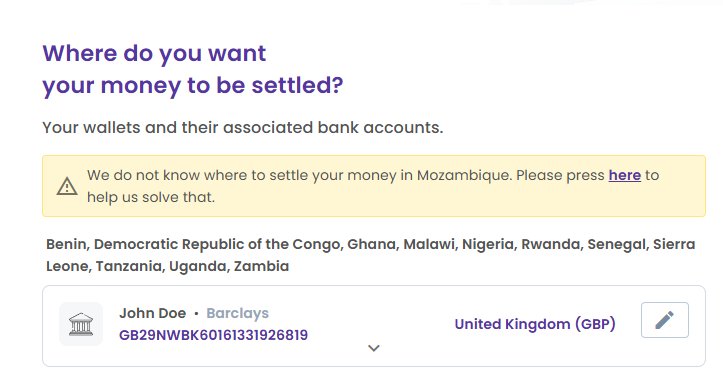Click the Barclays bank name
This screenshot has height=392, width=723.
[237, 313]
